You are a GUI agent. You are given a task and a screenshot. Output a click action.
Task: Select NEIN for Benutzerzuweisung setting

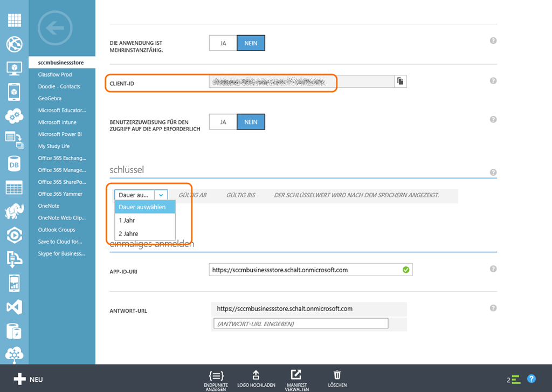point(251,122)
